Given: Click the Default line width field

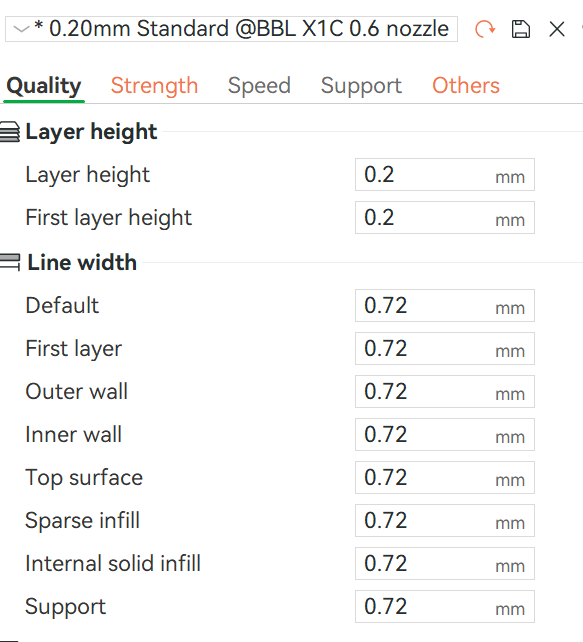Looking at the screenshot, I should click(x=445, y=305).
